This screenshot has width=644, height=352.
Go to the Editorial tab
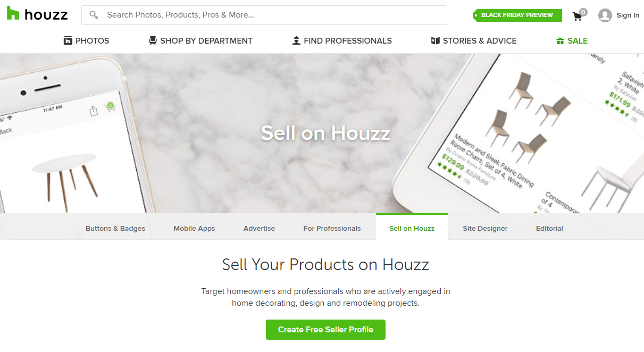coord(549,228)
